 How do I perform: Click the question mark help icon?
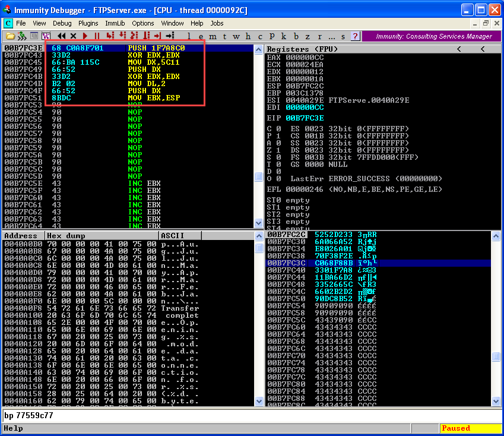(x=355, y=36)
